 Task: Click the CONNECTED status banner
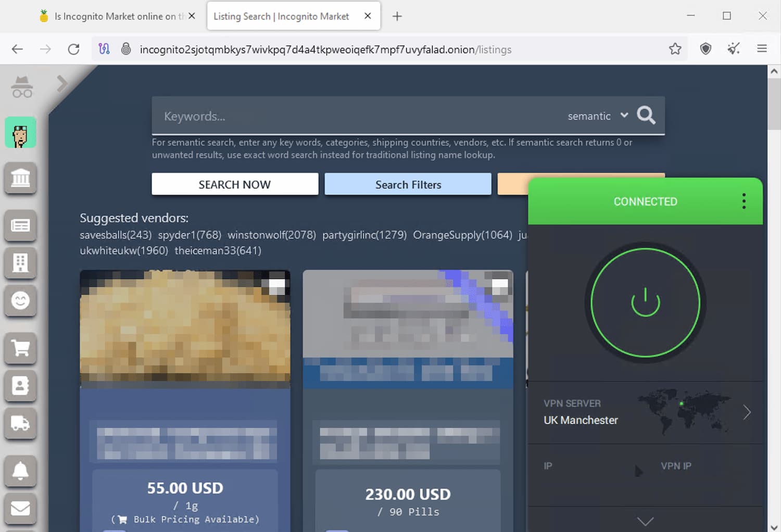point(645,201)
